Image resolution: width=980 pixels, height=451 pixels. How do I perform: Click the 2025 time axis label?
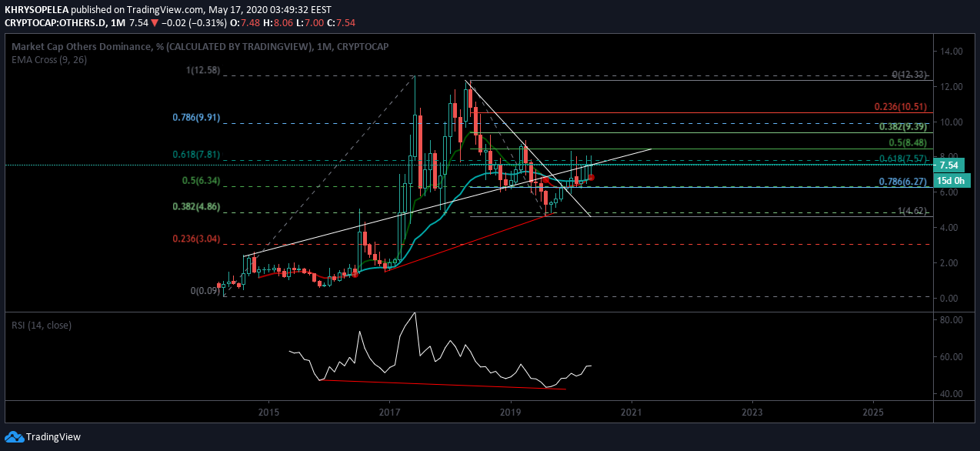[x=873, y=412]
